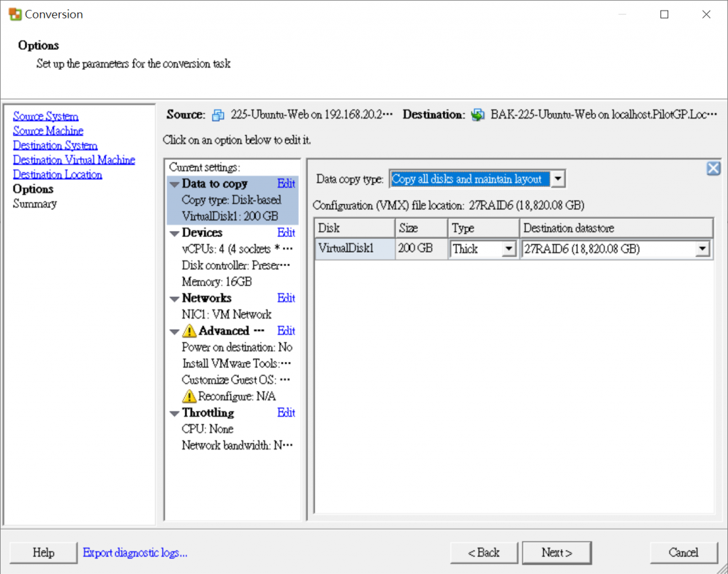Open Help for the conversion wizard
Screen dimensions: 728x574
coord(43,553)
